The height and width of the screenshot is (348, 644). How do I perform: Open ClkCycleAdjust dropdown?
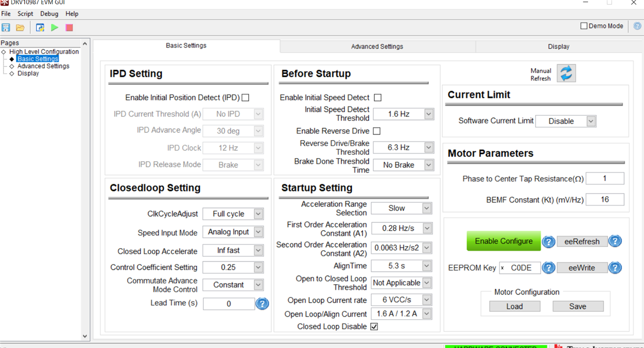tap(233, 214)
